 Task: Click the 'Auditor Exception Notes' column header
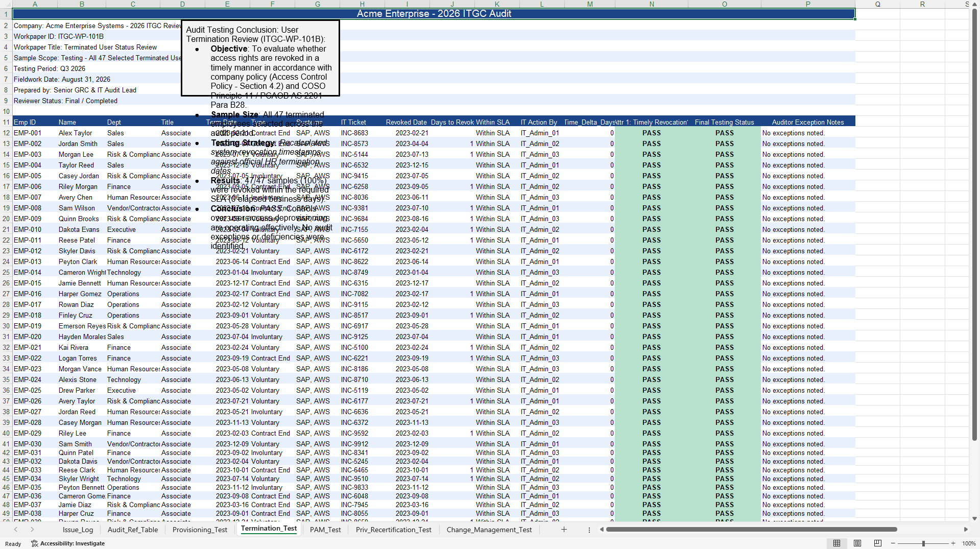[808, 122]
